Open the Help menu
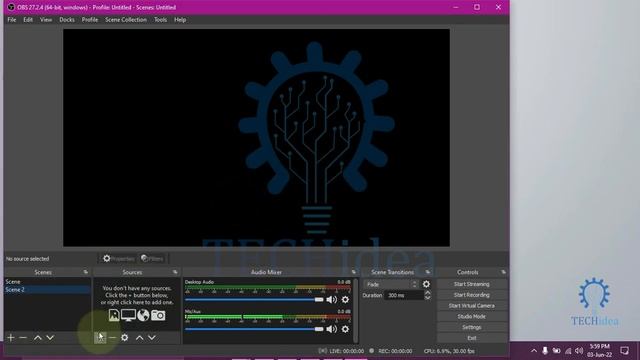Viewport: 640px width, 360px height. 180,20
